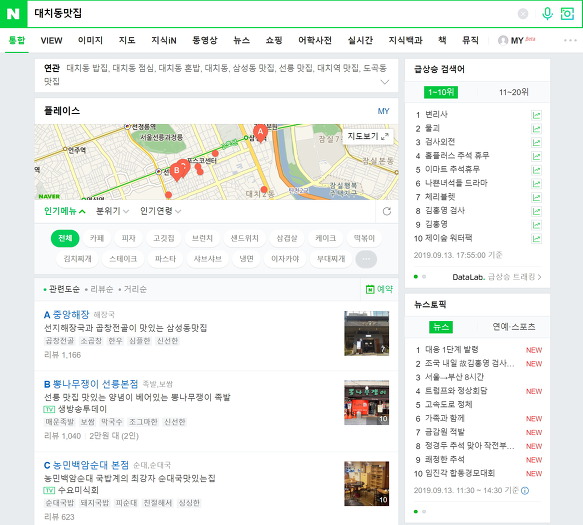Open trend chart icon for 나쁜녀석들 드라마
The image size is (583, 525).
point(536,184)
